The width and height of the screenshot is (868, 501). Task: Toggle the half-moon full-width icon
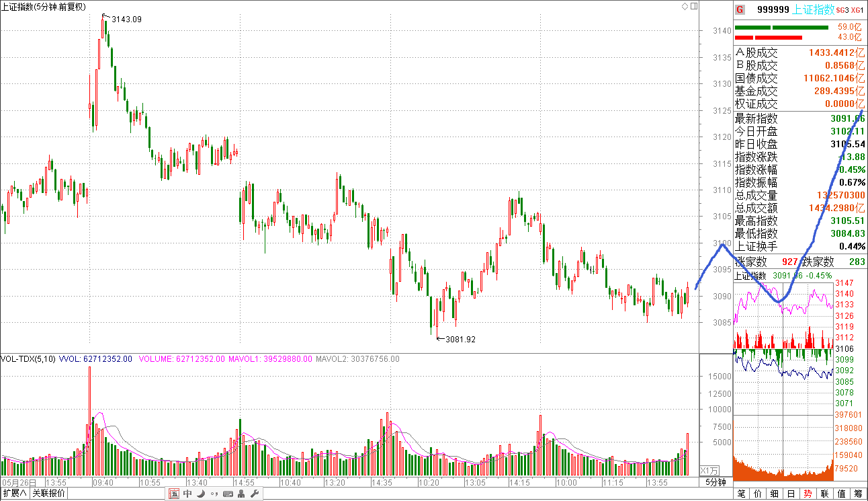click(x=200, y=494)
